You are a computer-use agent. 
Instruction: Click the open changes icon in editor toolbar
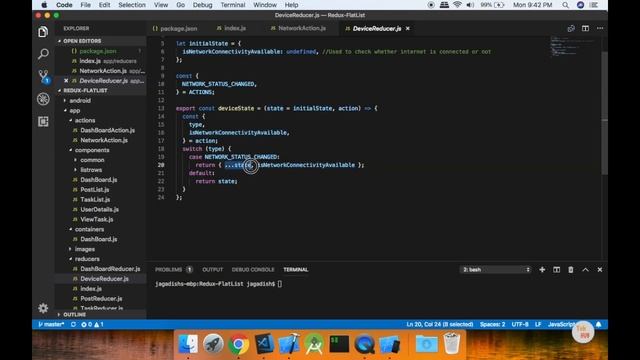coord(571,29)
